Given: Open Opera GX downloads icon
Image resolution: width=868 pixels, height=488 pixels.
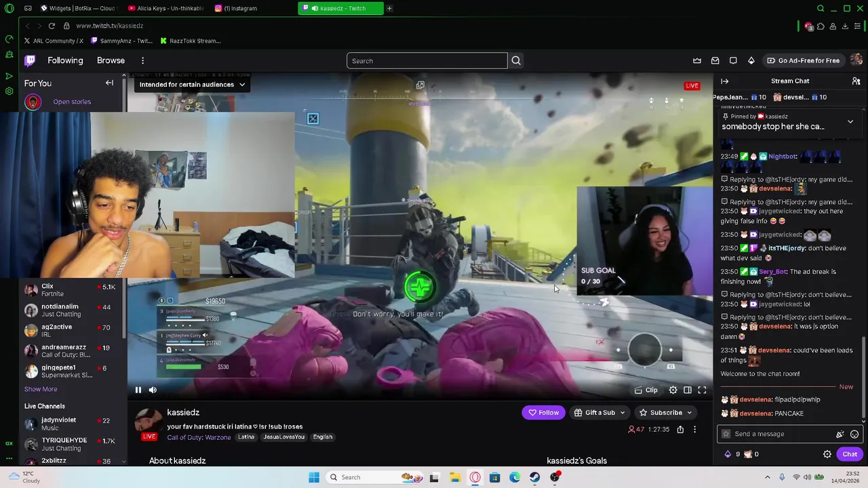Looking at the screenshot, I should point(845,26).
